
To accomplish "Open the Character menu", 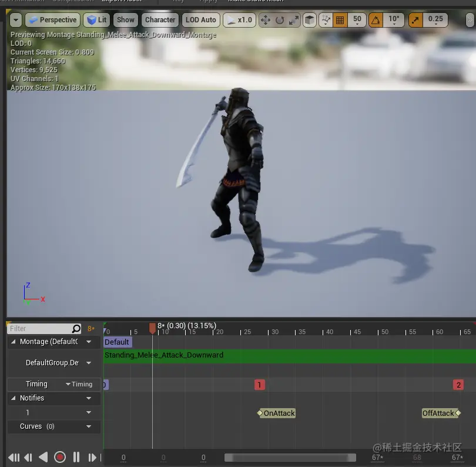I will (x=160, y=20).
